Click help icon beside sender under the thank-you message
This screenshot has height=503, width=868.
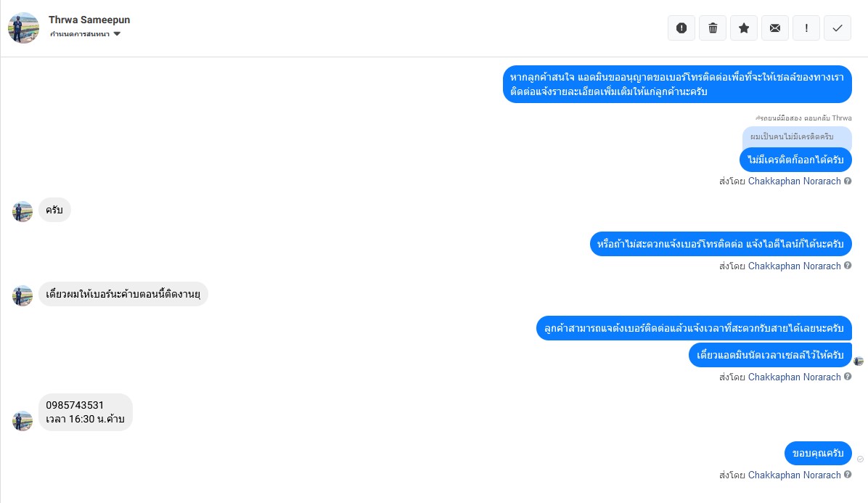click(x=848, y=475)
